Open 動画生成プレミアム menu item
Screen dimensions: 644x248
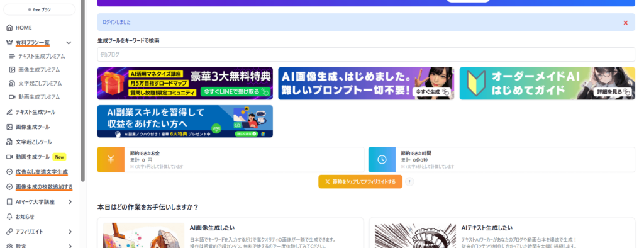35,97
